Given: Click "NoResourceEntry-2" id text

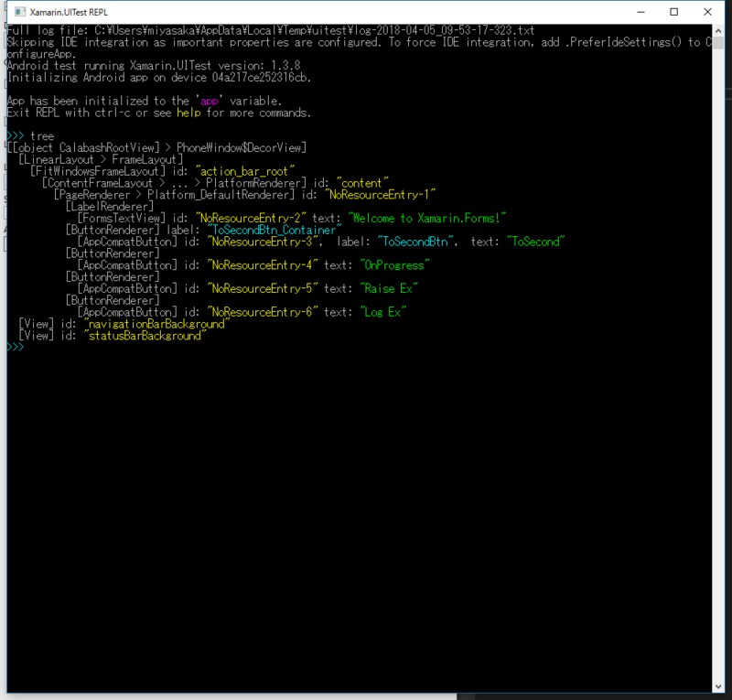Looking at the screenshot, I should click(251, 218).
